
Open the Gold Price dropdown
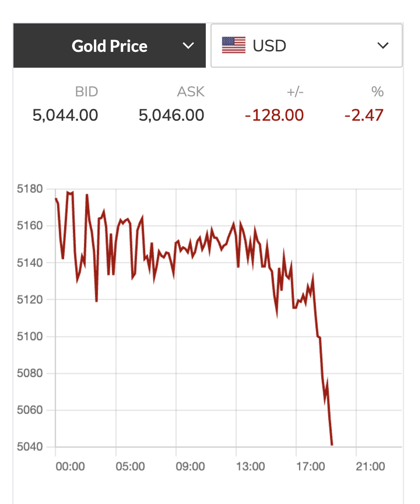110,46
